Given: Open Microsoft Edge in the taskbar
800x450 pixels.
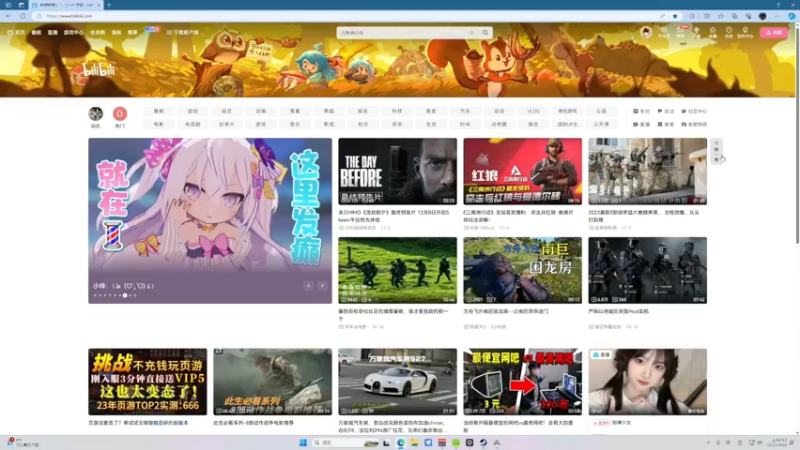Looking at the screenshot, I should click(x=401, y=442).
